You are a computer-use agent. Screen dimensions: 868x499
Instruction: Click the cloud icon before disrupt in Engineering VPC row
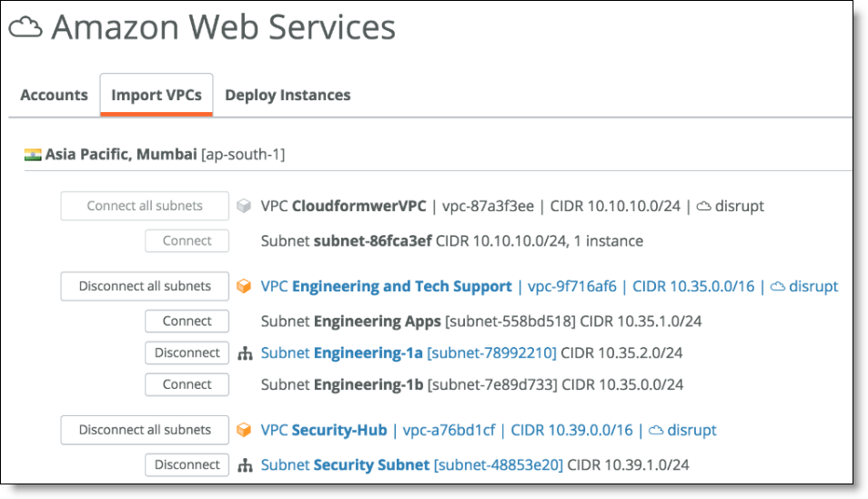point(778,287)
